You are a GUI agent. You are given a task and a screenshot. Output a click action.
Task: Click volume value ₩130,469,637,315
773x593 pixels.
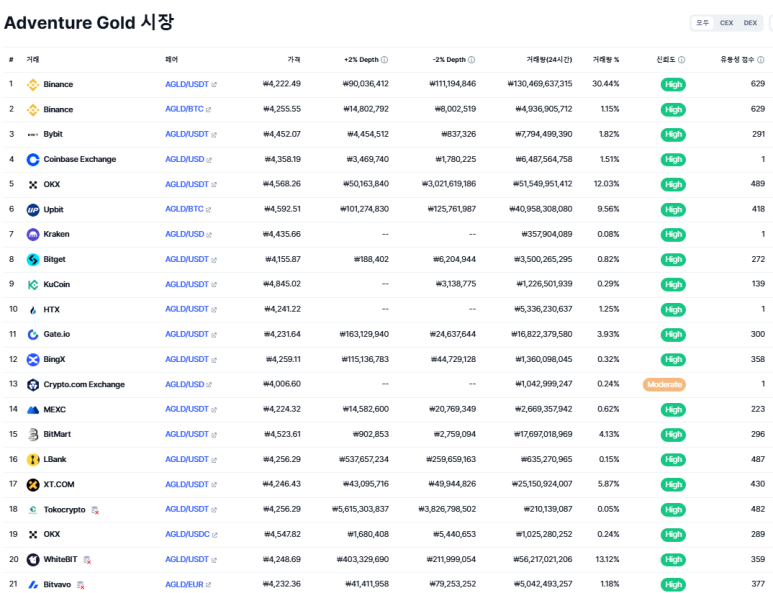540,84
